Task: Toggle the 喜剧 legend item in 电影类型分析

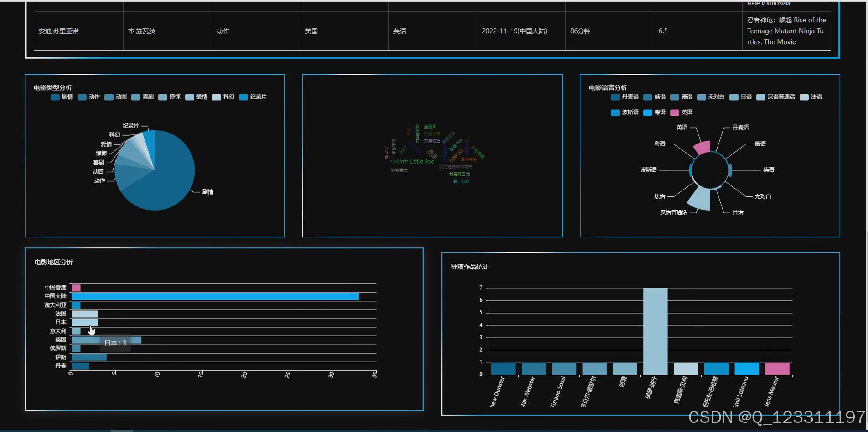Action: pyautogui.click(x=143, y=97)
